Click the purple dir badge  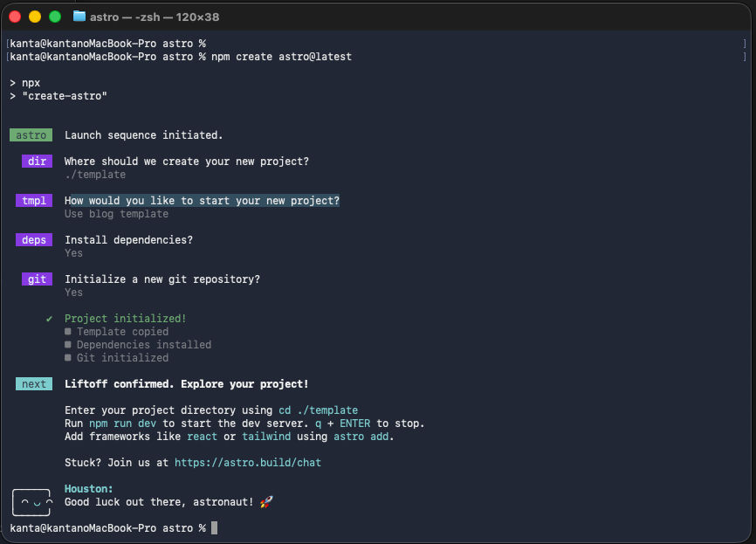[38, 161]
